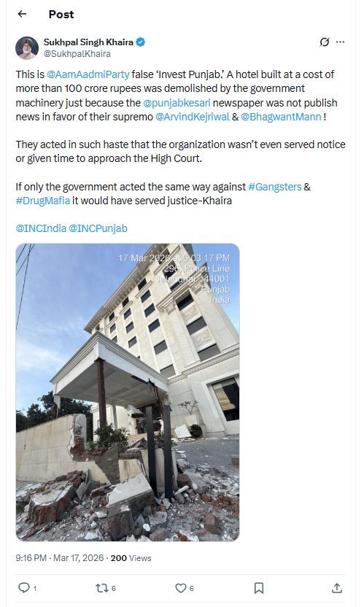Open the @punjabkesari mention link
Viewport: 364px width, 607px height.
pos(177,103)
